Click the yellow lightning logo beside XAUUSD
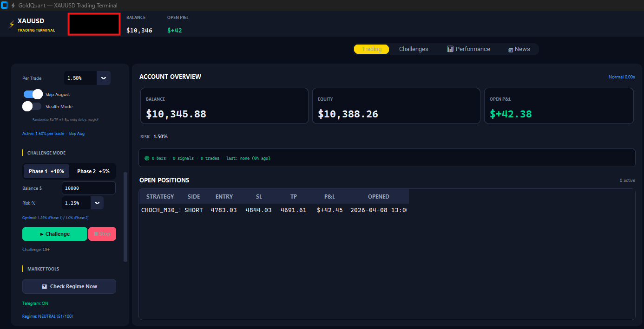Screen dimensions: 644x329 (12, 24)
